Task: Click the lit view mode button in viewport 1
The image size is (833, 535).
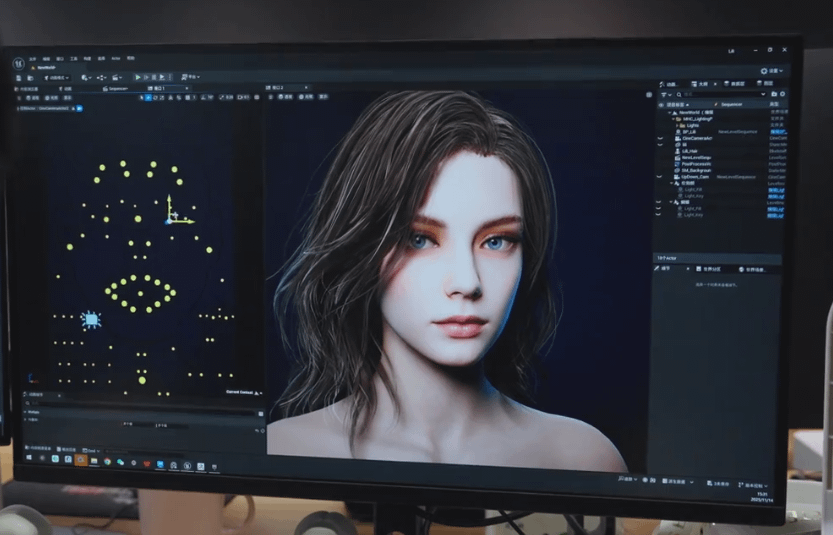Action: [x=52, y=98]
